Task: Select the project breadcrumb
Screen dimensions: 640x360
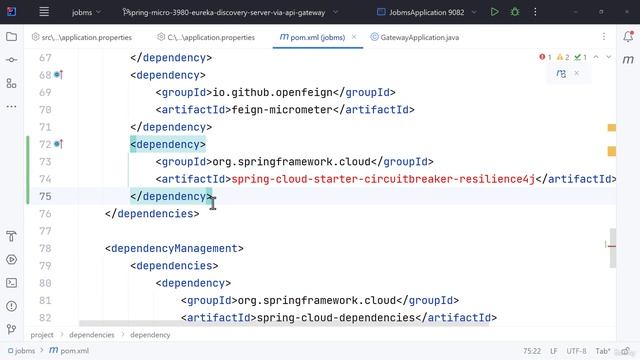Action: 42,335
